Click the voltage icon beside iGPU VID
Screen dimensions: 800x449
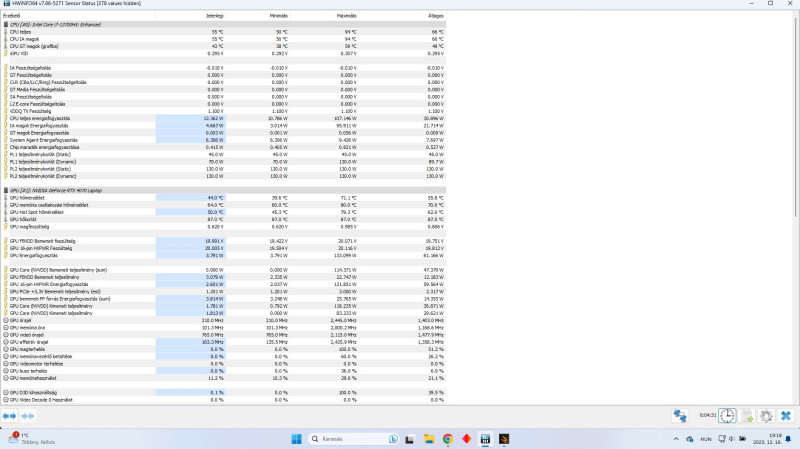pos(6,53)
